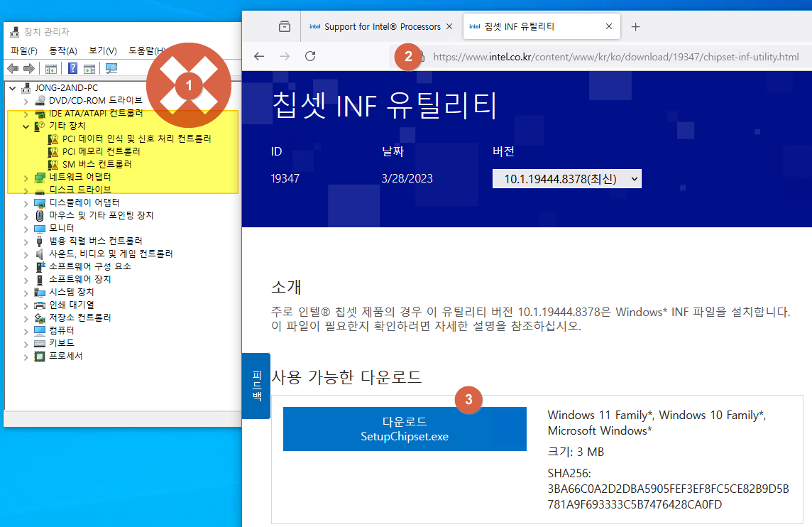This screenshot has width=812, height=527.
Task: Open a new browser tab with plus
Action: point(635,26)
